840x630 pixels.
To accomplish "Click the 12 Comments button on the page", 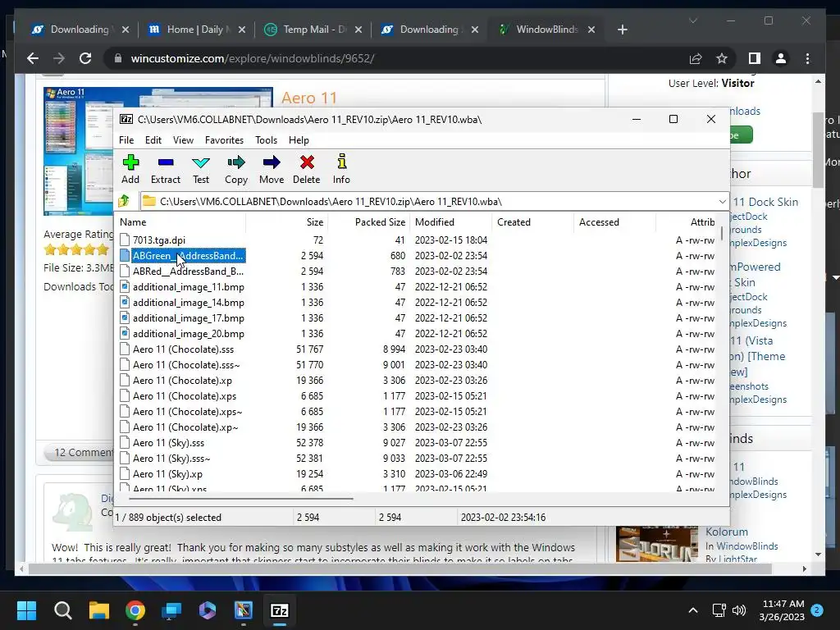I will (x=78, y=452).
